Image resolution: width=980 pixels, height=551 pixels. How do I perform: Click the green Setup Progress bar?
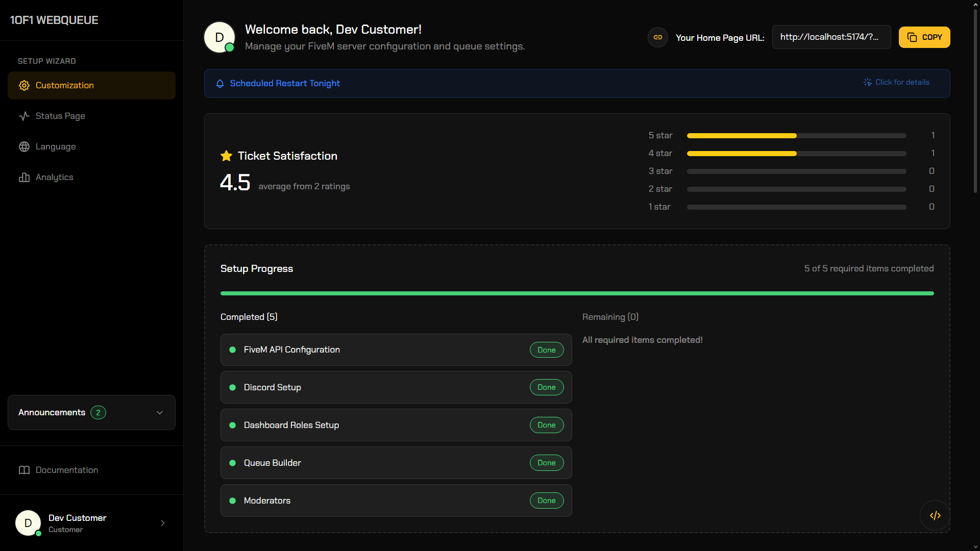[577, 293]
